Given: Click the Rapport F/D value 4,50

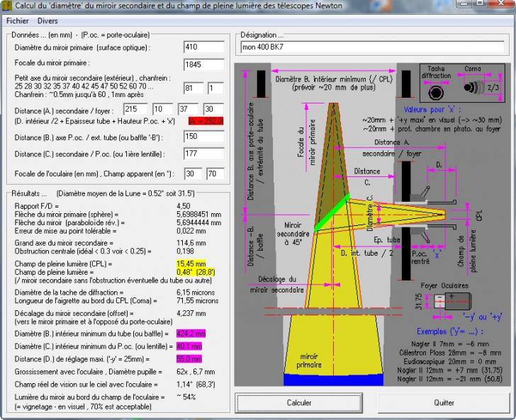Looking at the screenshot, I should pos(184,206).
